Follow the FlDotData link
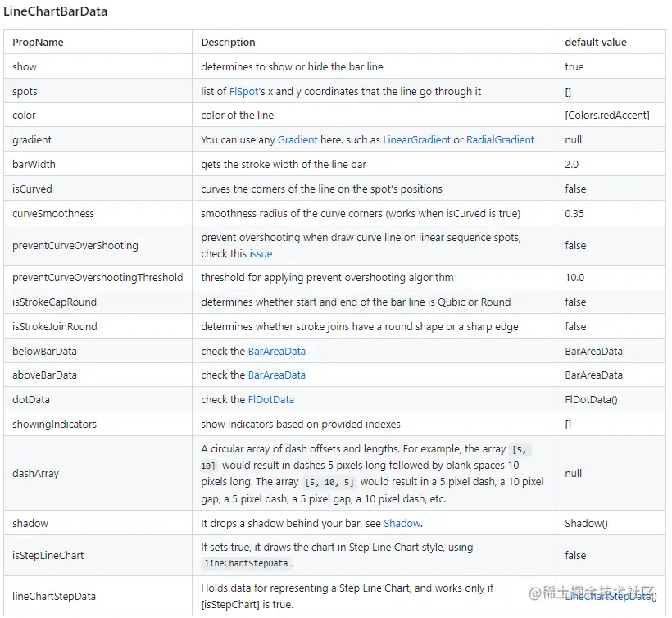This screenshot has height=618, width=672. pyautogui.click(x=270, y=399)
